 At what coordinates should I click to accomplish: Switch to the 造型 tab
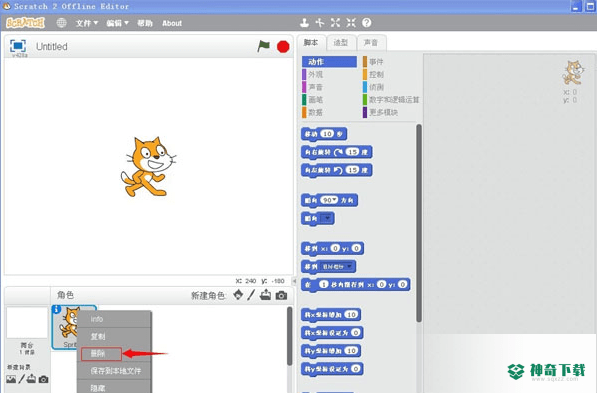coord(341,43)
